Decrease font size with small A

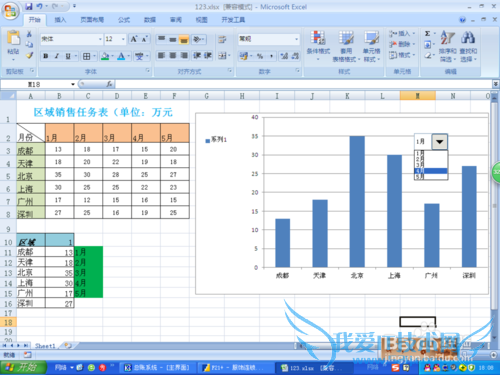click(x=144, y=39)
